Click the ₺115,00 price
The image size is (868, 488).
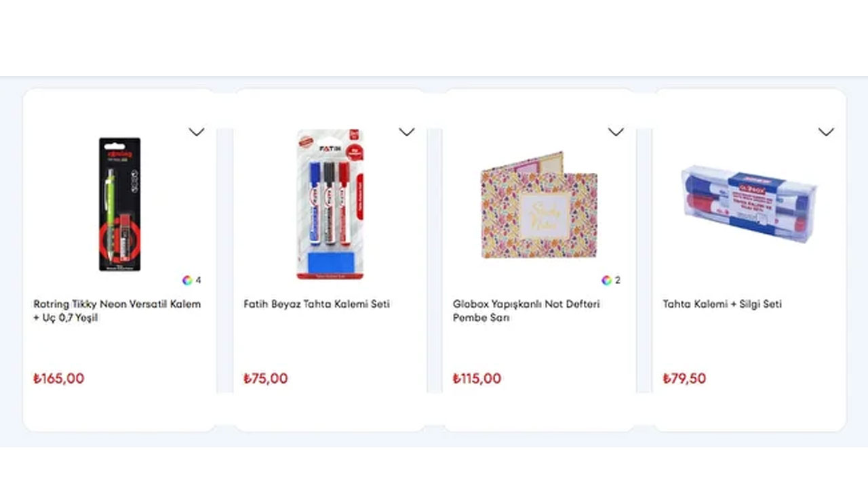pos(477,378)
